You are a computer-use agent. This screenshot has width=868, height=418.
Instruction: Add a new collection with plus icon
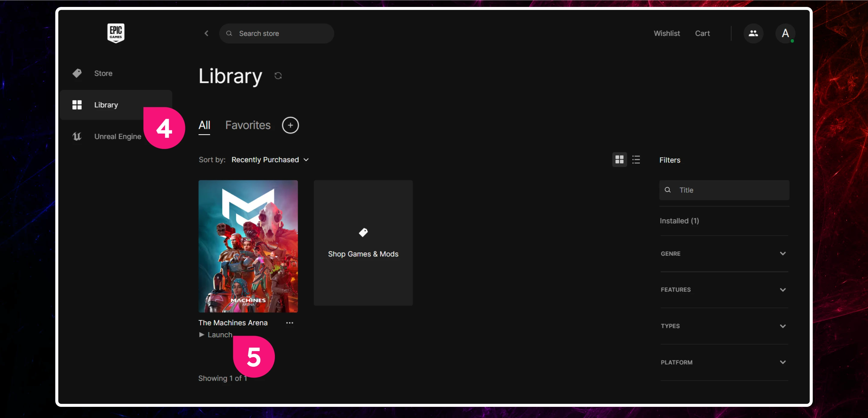coord(290,125)
